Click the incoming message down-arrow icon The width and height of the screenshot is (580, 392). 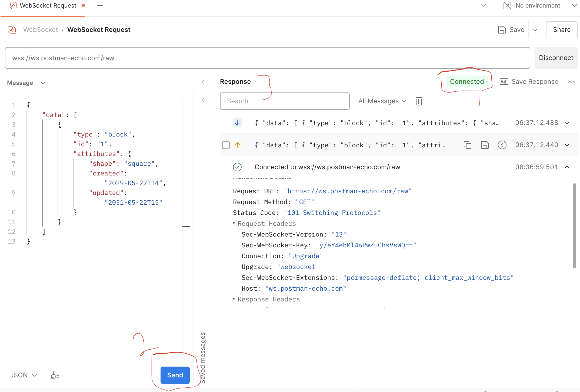[237, 123]
